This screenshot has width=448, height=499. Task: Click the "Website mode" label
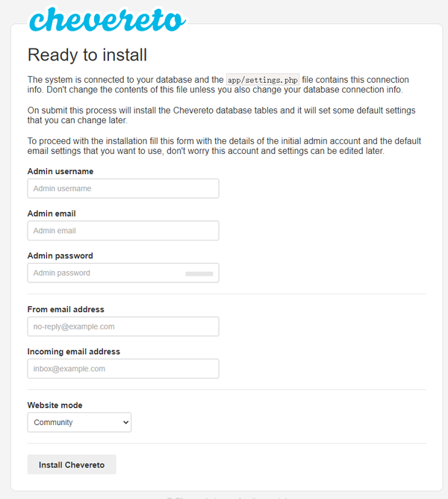click(x=55, y=406)
